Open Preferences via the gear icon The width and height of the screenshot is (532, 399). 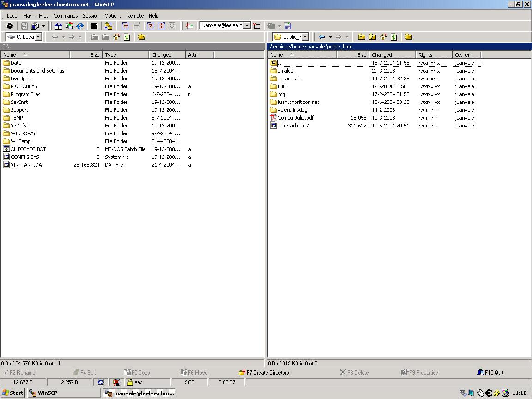(10, 26)
